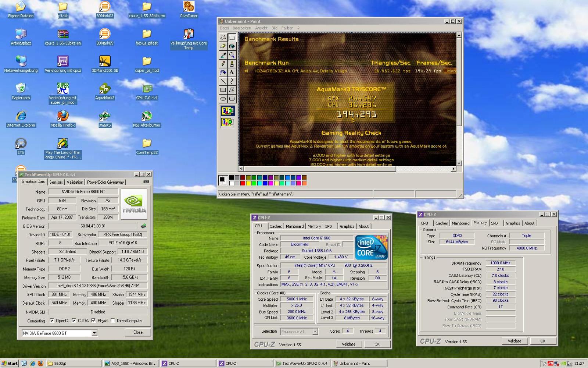Choose the Ellipse tool in Paint
Image resolution: width=588 pixels, height=368 pixels.
[x=223, y=99]
